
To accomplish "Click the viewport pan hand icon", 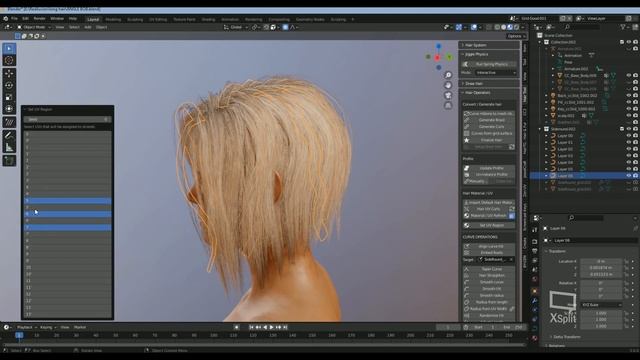I will coord(448,85).
